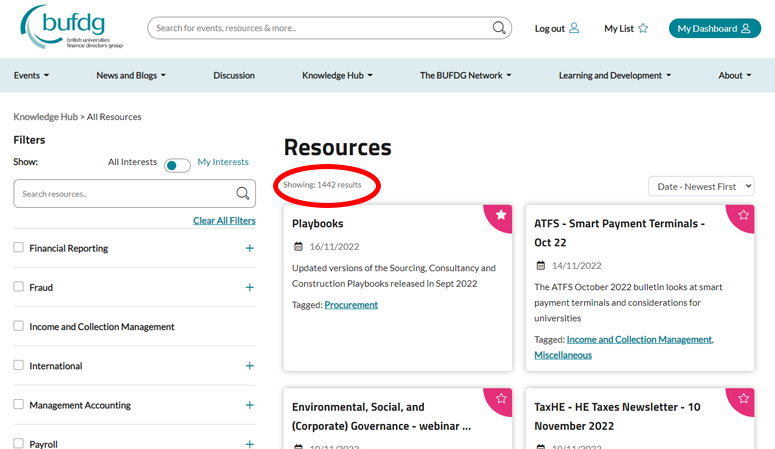Viewport: 775px width, 449px height.
Task: Expand the Financial Reporting filter plus icon
Action: click(x=249, y=248)
